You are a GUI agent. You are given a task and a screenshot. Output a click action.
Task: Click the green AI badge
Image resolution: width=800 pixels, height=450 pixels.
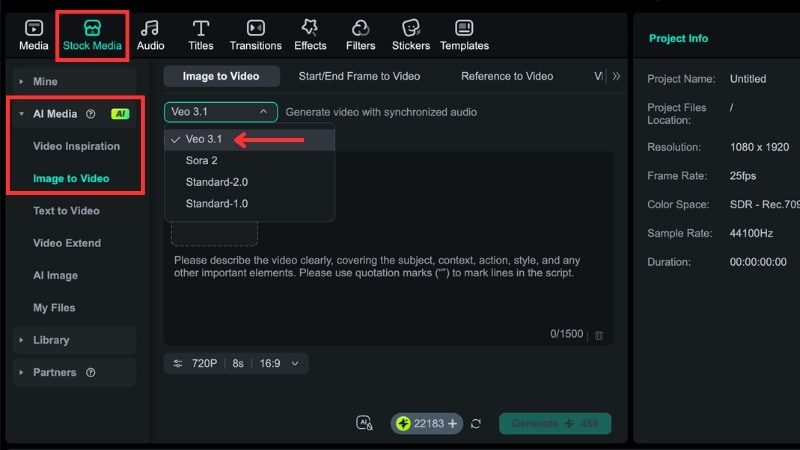pyautogui.click(x=120, y=114)
